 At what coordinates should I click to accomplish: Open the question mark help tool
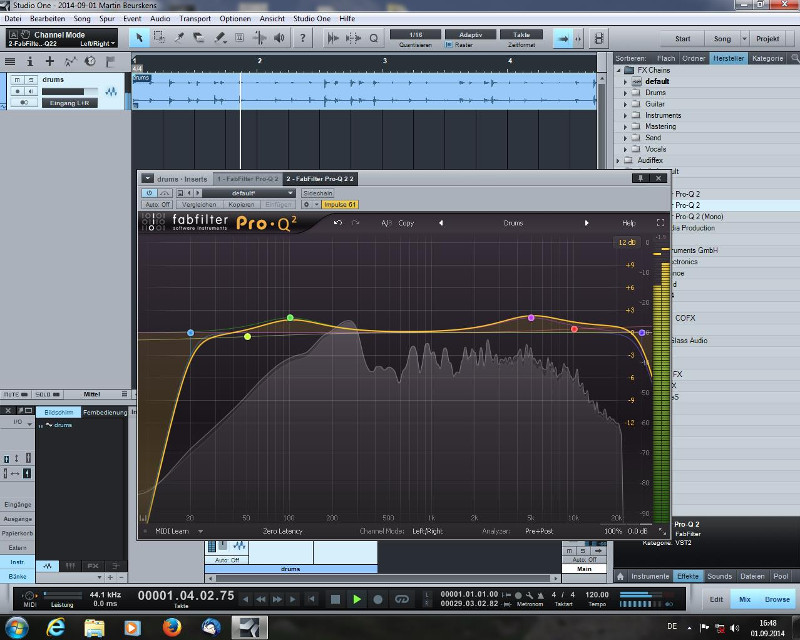coord(303,38)
